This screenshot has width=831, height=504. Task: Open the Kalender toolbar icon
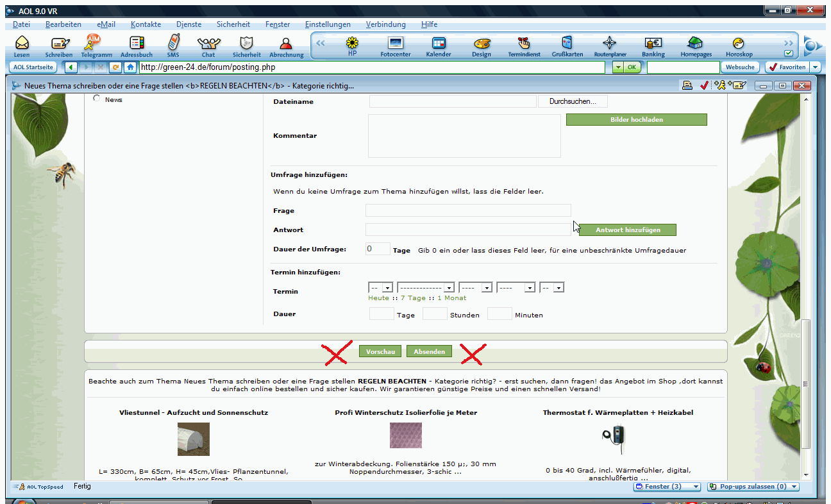(439, 44)
